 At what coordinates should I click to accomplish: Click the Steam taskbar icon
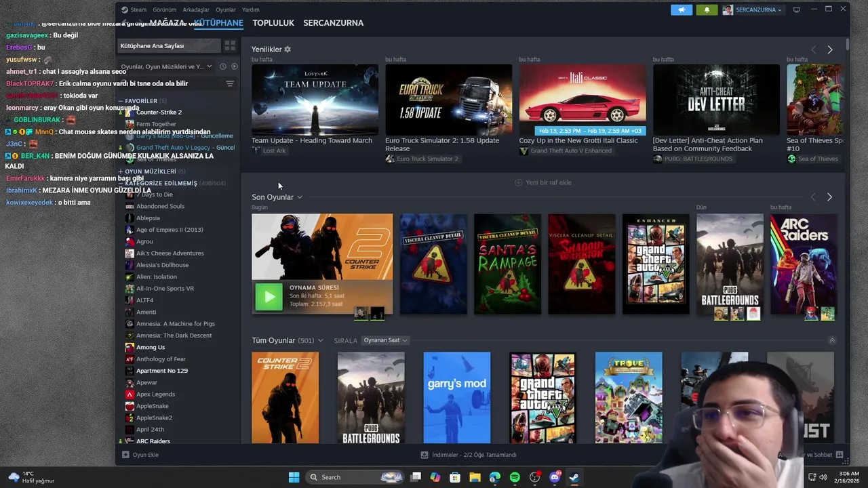pos(574,477)
